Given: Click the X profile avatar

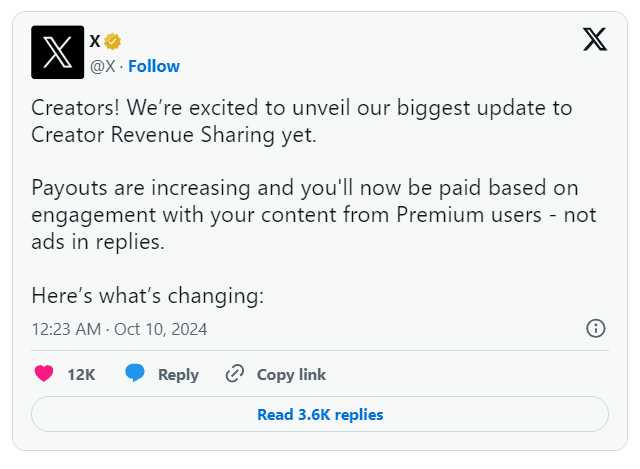Looking at the screenshot, I should pyautogui.click(x=58, y=52).
